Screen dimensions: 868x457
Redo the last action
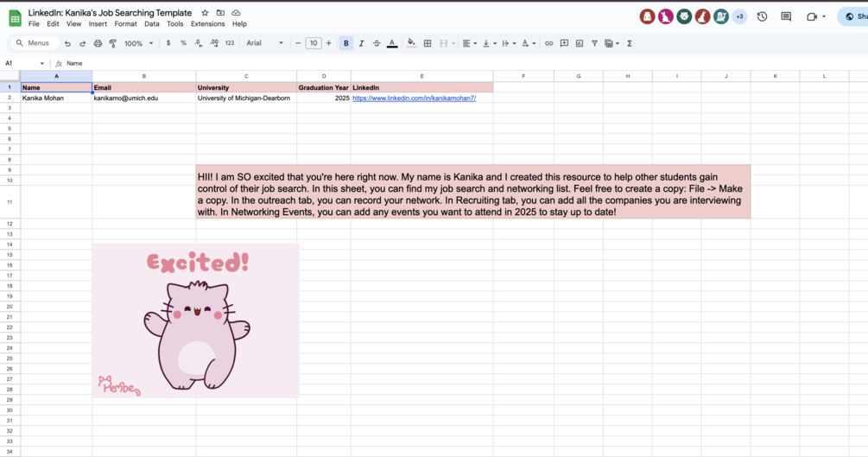(83, 43)
